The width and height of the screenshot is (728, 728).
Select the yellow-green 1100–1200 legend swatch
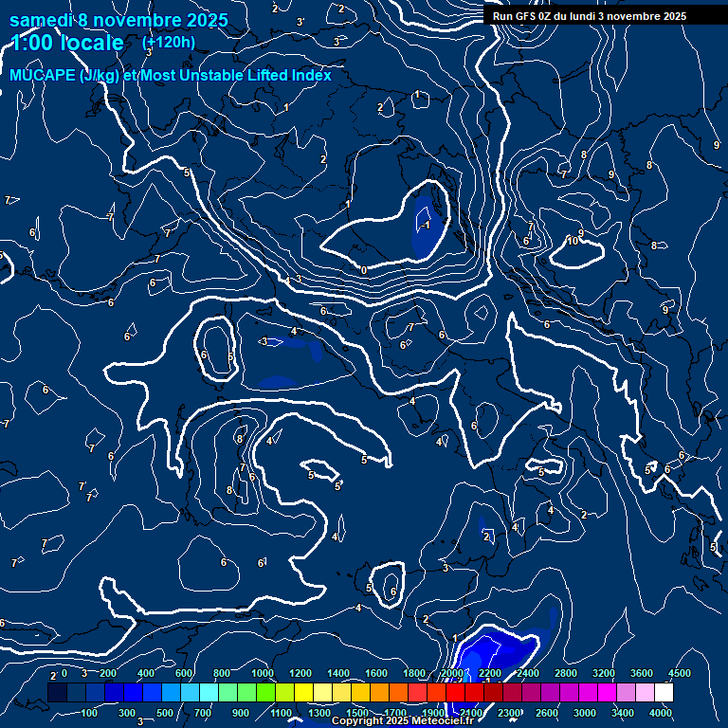tap(284, 692)
